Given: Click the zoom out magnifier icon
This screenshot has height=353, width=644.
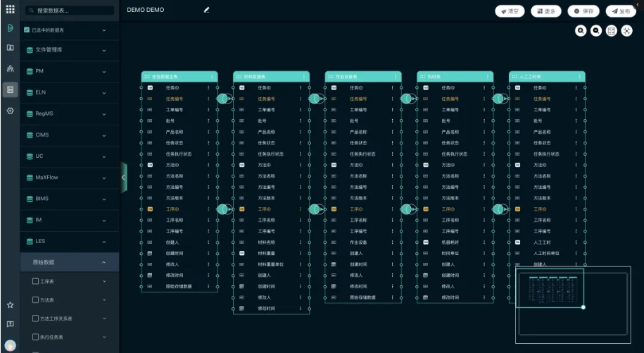Looking at the screenshot, I should tap(596, 31).
